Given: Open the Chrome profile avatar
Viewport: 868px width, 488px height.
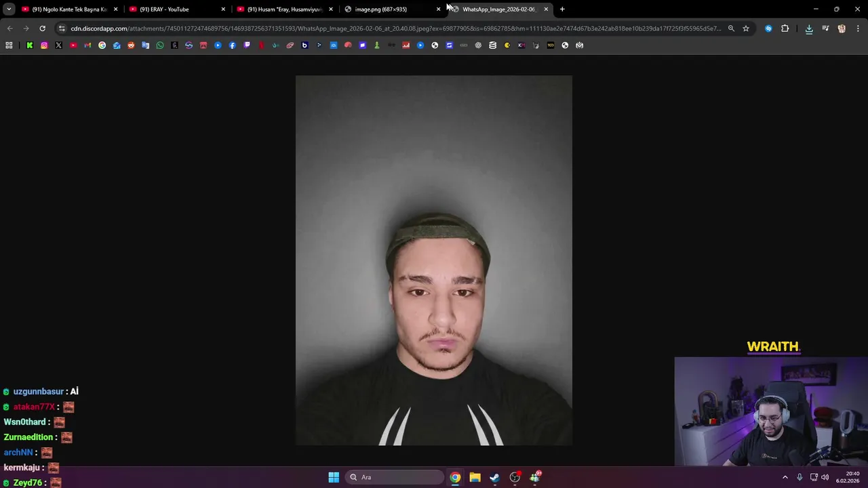Looking at the screenshot, I should pyautogui.click(x=842, y=28).
